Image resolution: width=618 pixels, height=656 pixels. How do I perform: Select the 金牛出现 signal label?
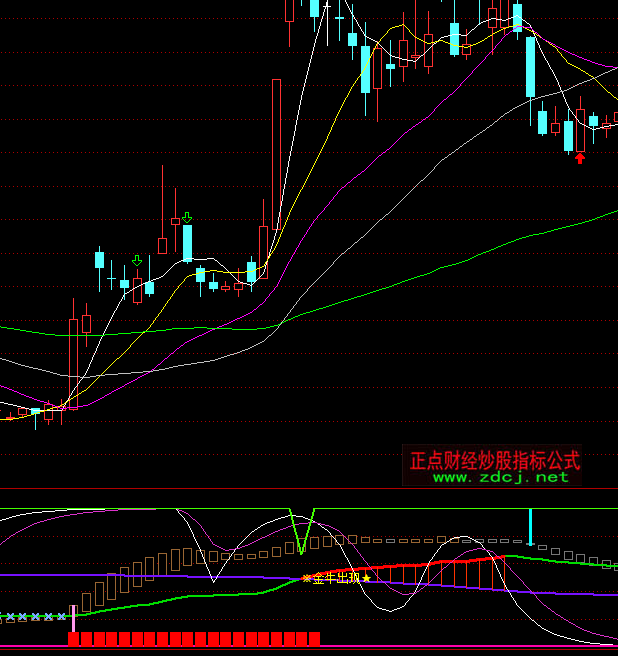pos(337,578)
